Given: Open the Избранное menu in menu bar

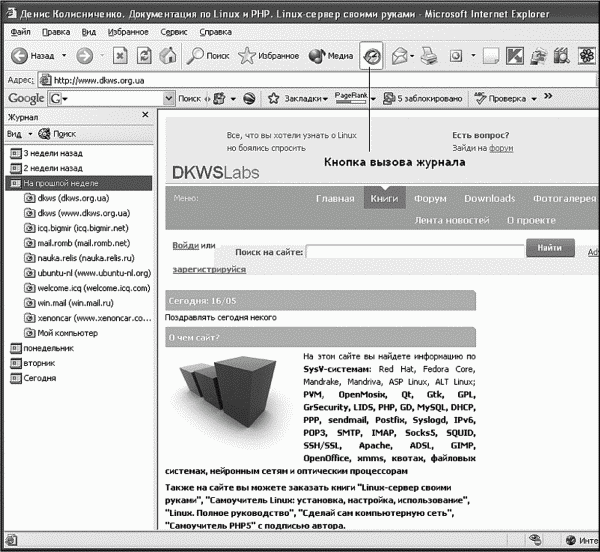Looking at the screenshot, I should [128, 32].
